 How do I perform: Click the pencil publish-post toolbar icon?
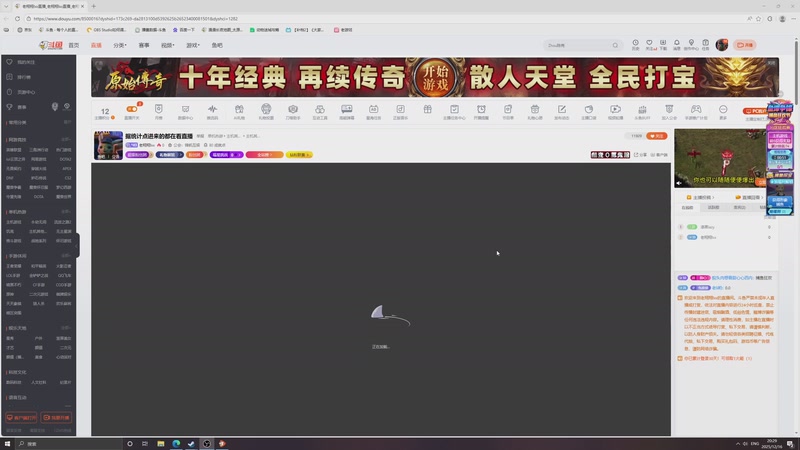[x=562, y=109]
